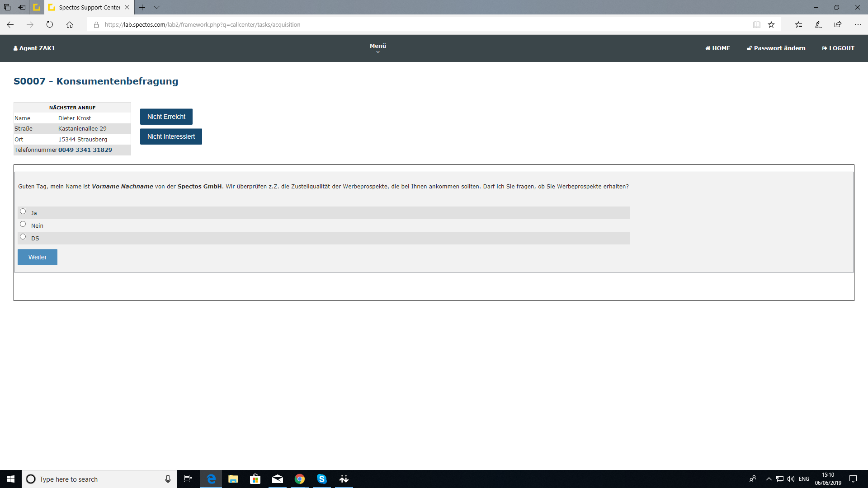Viewport: 868px width, 488px height.
Task: Click the Agent ZAK1 label area
Action: tap(34, 48)
